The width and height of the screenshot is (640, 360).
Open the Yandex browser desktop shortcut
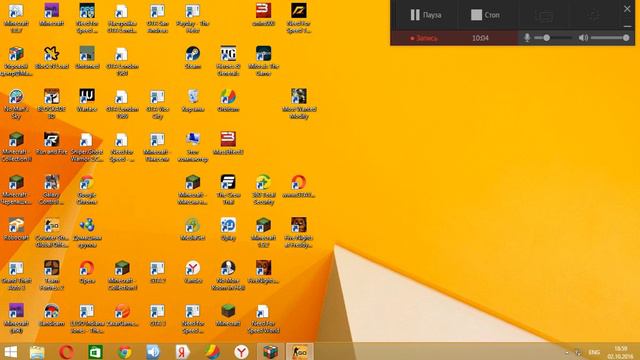193,272
